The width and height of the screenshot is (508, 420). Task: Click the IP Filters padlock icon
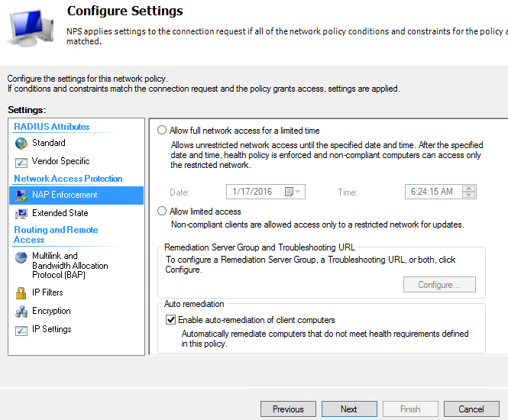21,293
